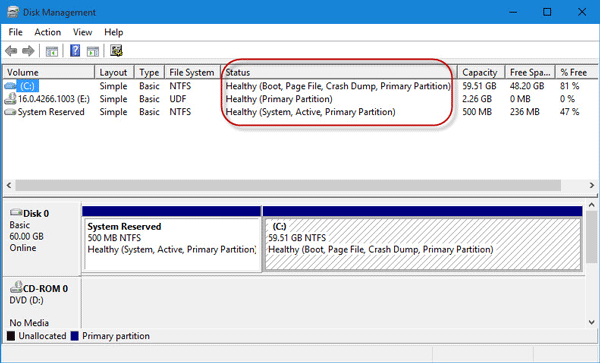Sort by the File System column header
This screenshot has width=600, height=363.
pos(192,72)
